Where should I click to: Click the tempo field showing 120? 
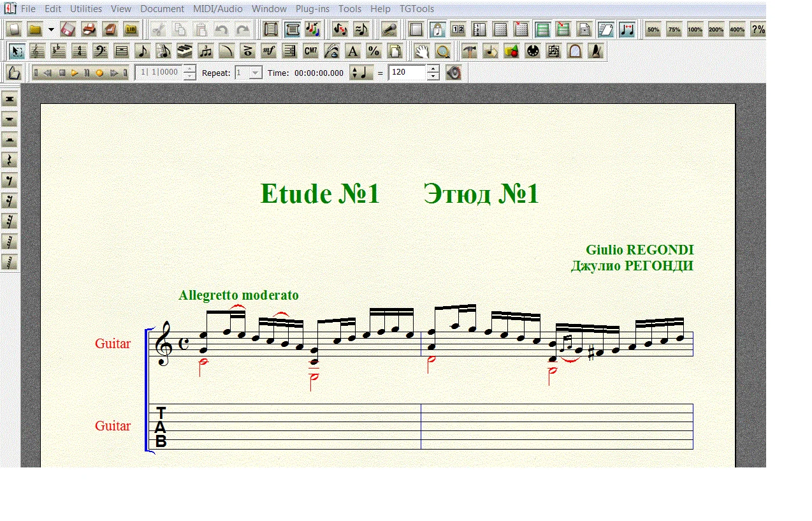point(407,73)
